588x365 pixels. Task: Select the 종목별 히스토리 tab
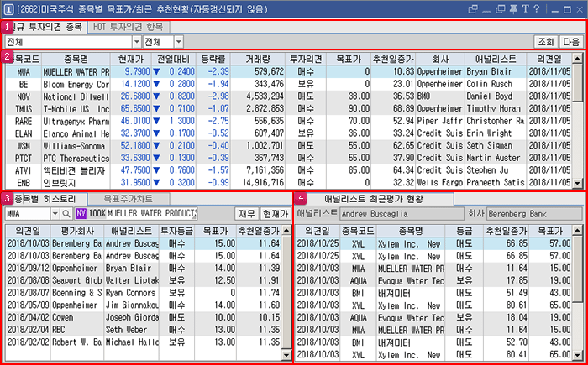(45, 198)
